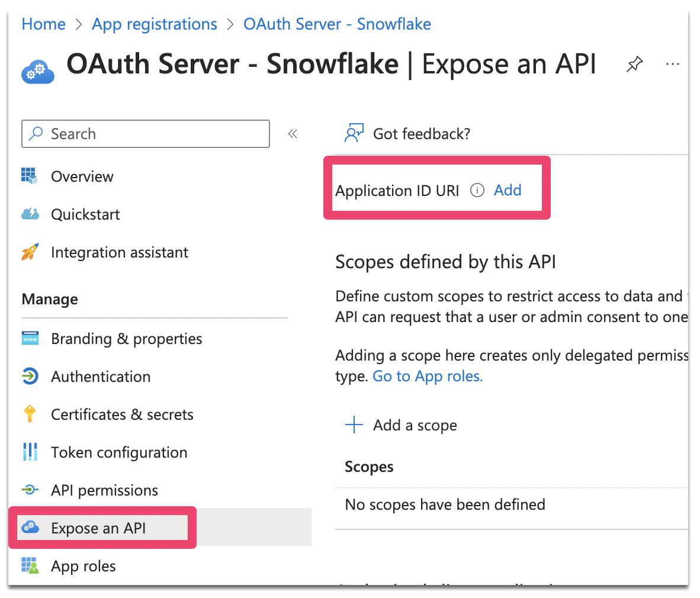The height and width of the screenshot is (598, 700).
Task: Click the 'Scopes defined by this API' heading
Action: (445, 262)
